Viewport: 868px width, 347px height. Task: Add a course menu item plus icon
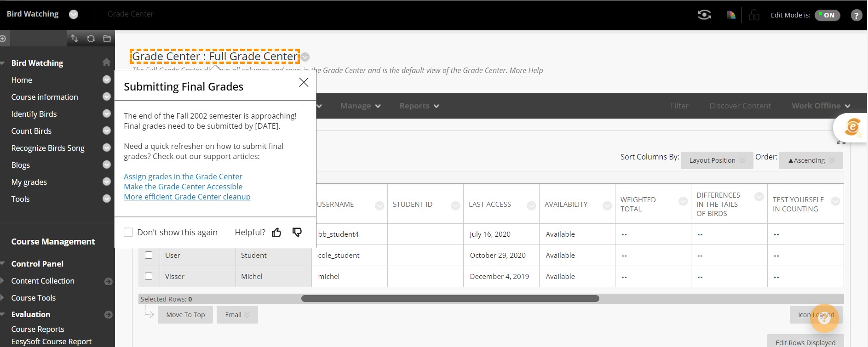(x=3, y=39)
